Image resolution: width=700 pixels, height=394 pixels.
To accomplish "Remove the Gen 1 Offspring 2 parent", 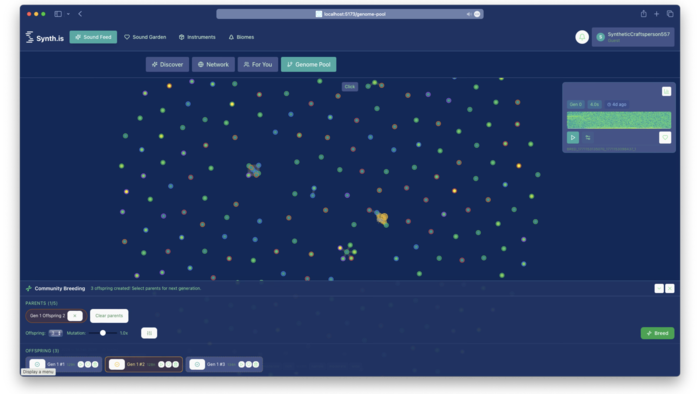I will [x=75, y=315].
